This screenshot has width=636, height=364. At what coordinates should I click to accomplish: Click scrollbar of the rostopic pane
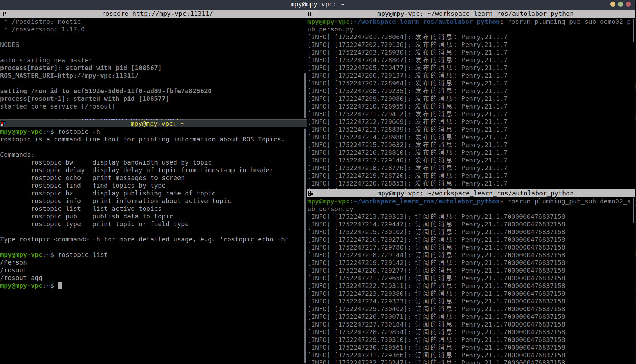click(x=305, y=245)
